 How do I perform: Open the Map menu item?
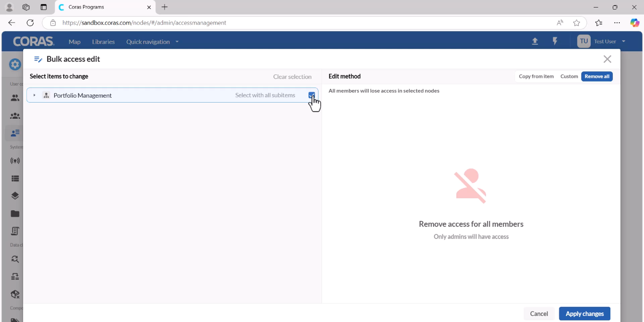(x=74, y=42)
